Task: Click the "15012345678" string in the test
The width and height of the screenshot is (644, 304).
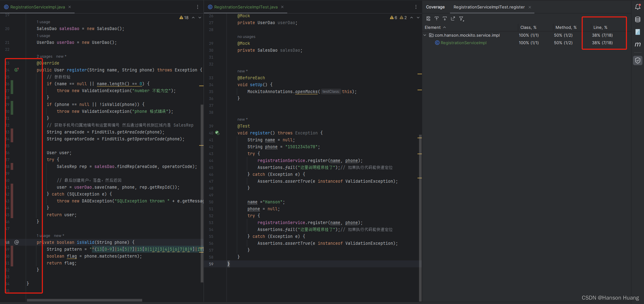Action: [301, 147]
